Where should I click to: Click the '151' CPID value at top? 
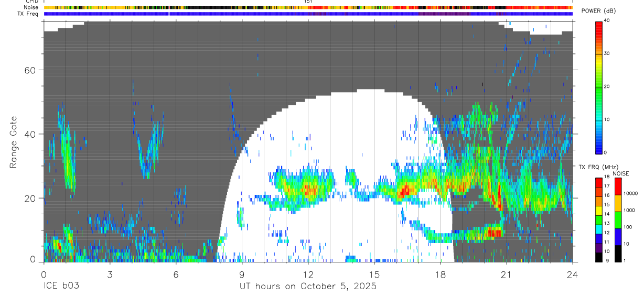point(308,2)
